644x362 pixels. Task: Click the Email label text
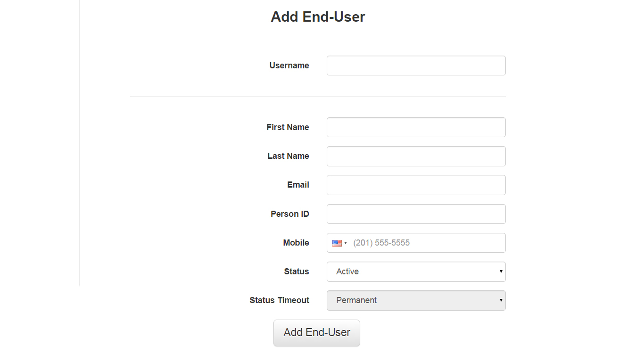(298, 185)
